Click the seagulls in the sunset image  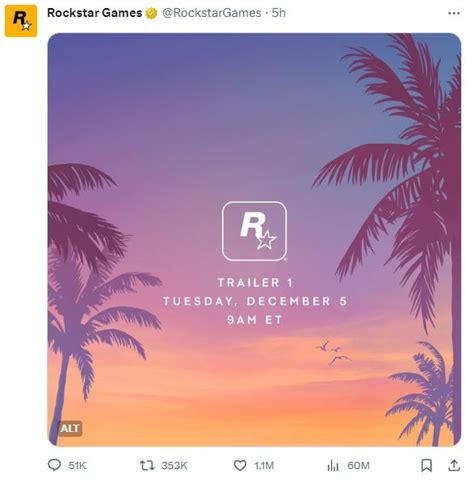coord(333,352)
